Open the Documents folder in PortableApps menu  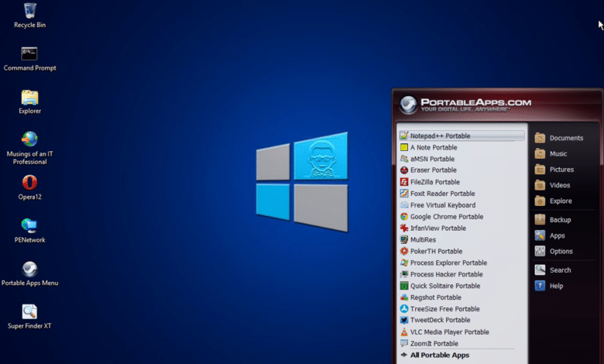pyautogui.click(x=559, y=138)
